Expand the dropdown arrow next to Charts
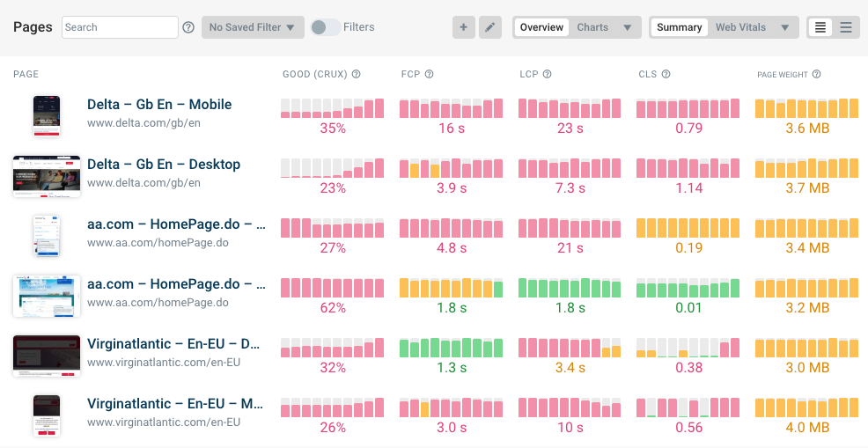868x448 pixels. click(x=627, y=27)
